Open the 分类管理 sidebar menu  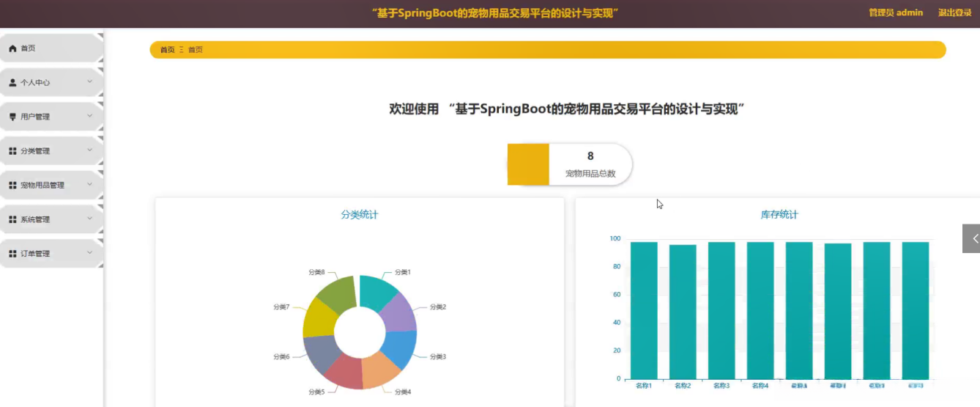point(51,151)
